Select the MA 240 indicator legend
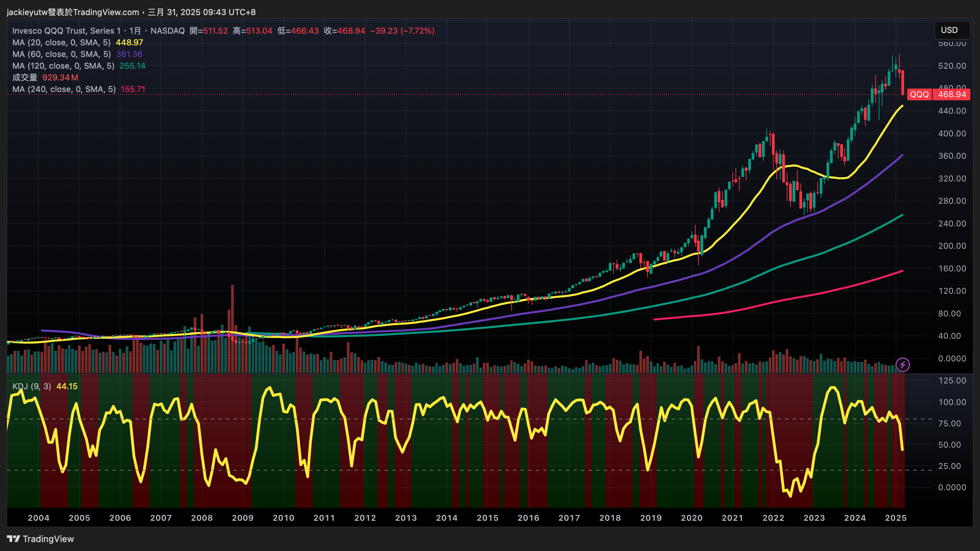The image size is (980, 551). (64, 89)
